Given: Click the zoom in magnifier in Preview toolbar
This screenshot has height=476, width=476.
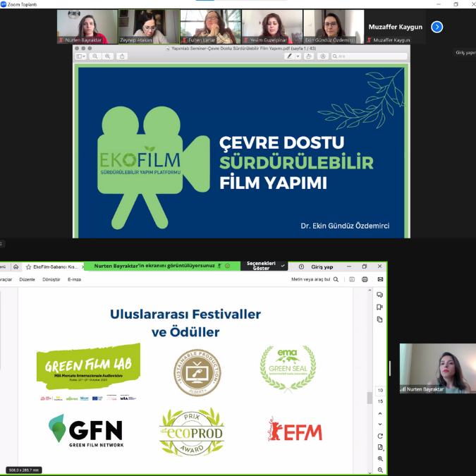Looking at the screenshot, I should click(x=107, y=56).
